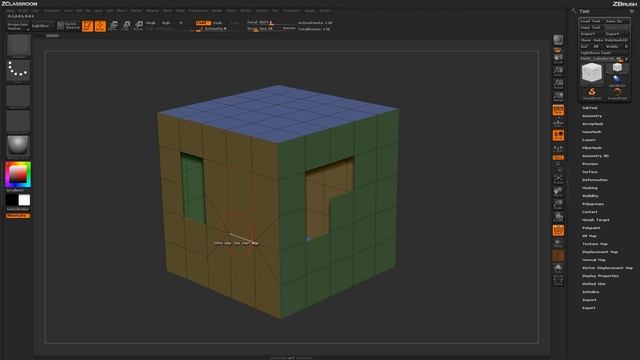The height and width of the screenshot is (360, 640).
Task: Enable Zadd sculpt mode
Action: pos(203,23)
